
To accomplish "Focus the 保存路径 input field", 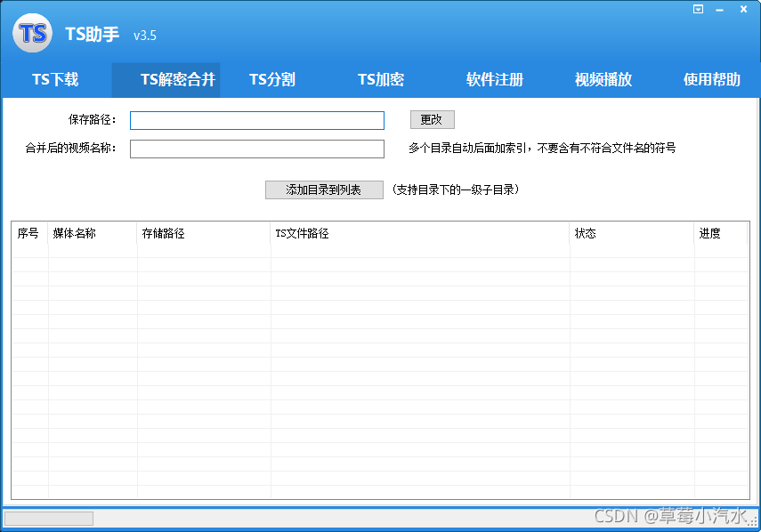I will click(257, 120).
